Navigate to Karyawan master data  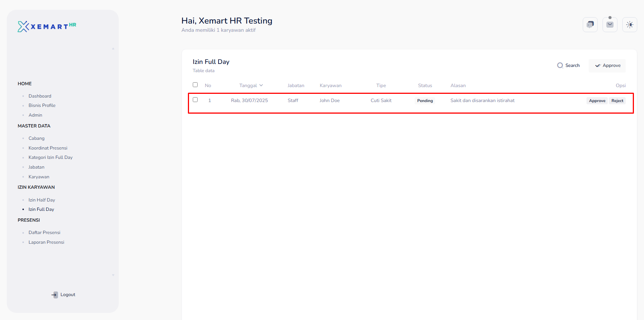click(x=39, y=177)
